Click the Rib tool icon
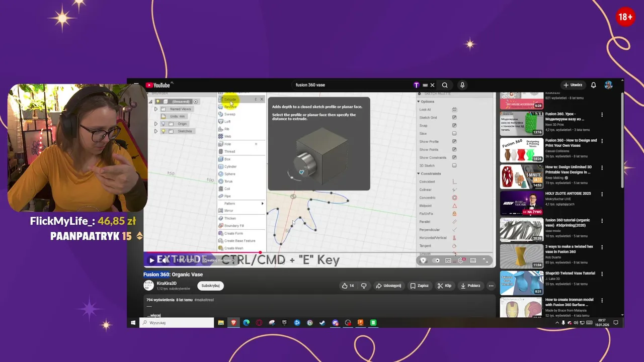644x362 pixels. pos(220,129)
